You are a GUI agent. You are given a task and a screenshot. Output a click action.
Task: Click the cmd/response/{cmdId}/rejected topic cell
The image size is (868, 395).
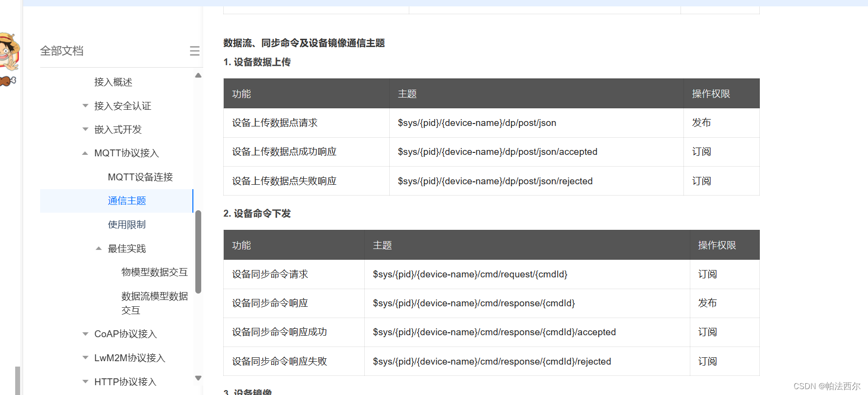527,361
